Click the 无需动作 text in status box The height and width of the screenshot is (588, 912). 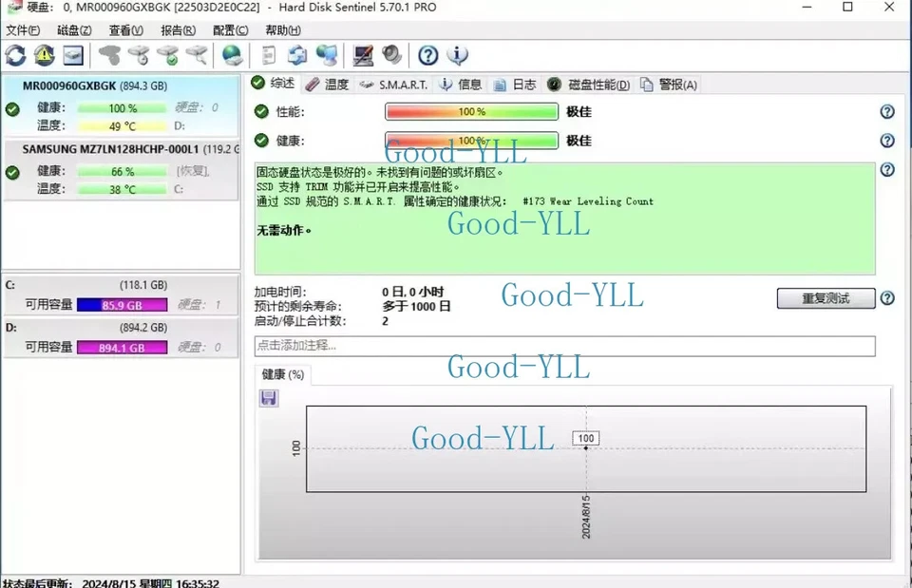coord(284,230)
